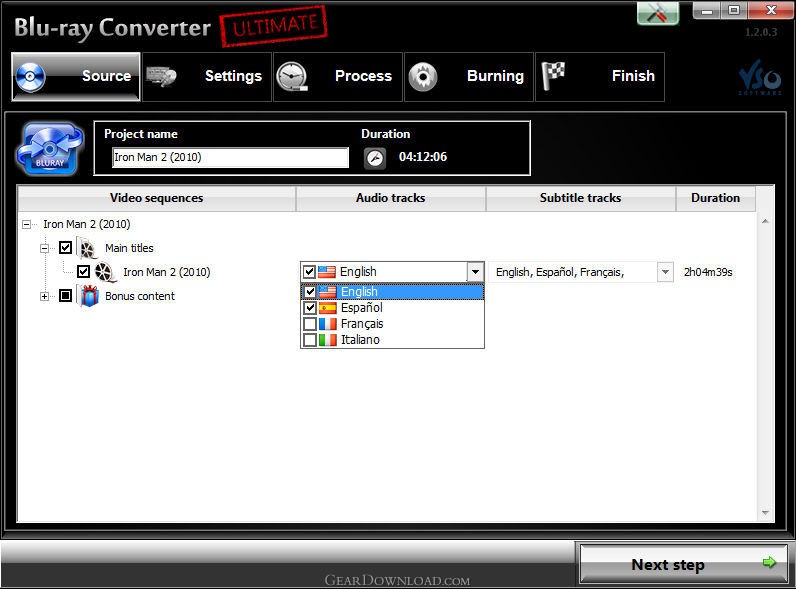Click the VSO Software logo
796x589 pixels.
[760, 78]
